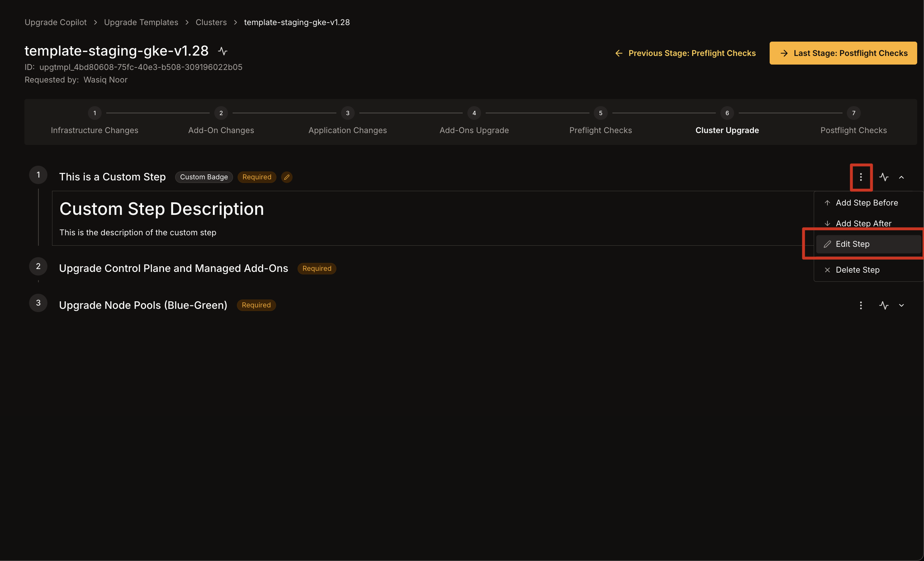The image size is (924, 561).
Task: Open Previous Stage: Preflight Checks
Action: coord(692,53)
